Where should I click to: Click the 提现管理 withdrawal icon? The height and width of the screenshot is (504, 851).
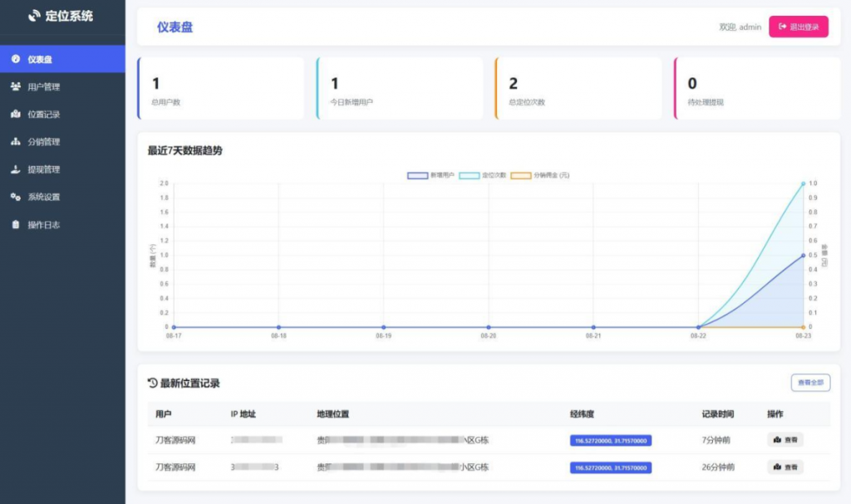coord(16,169)
